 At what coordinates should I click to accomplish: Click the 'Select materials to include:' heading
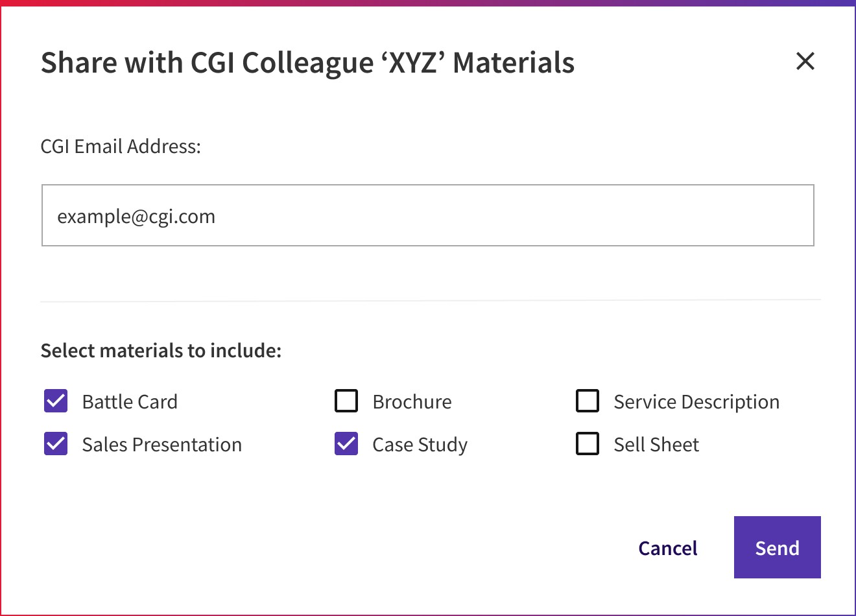[161, 351]
